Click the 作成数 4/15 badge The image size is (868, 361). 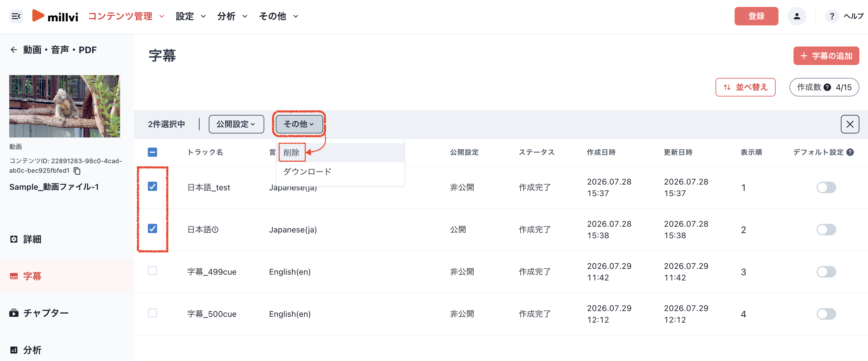coord(824,87)
